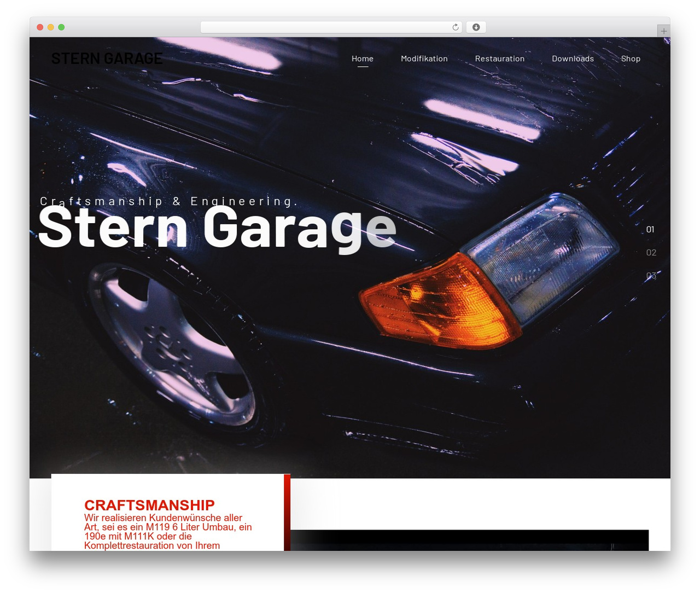Switch to slide 02 of the hero slider
Image resolution: width=700 pixels, height=593 pixels.
[651, 253]
